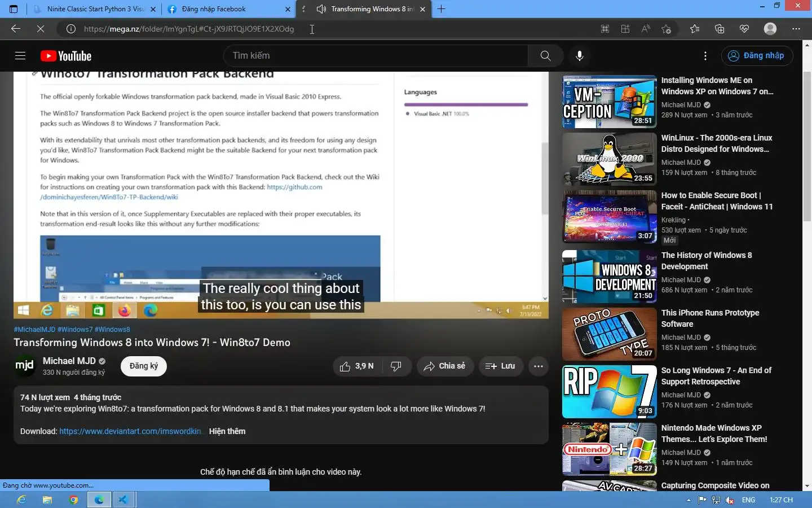The height and width of the screenshot is (508, 812).
Task: Click the mega.nz address bar URL
Action: [189, 29]
